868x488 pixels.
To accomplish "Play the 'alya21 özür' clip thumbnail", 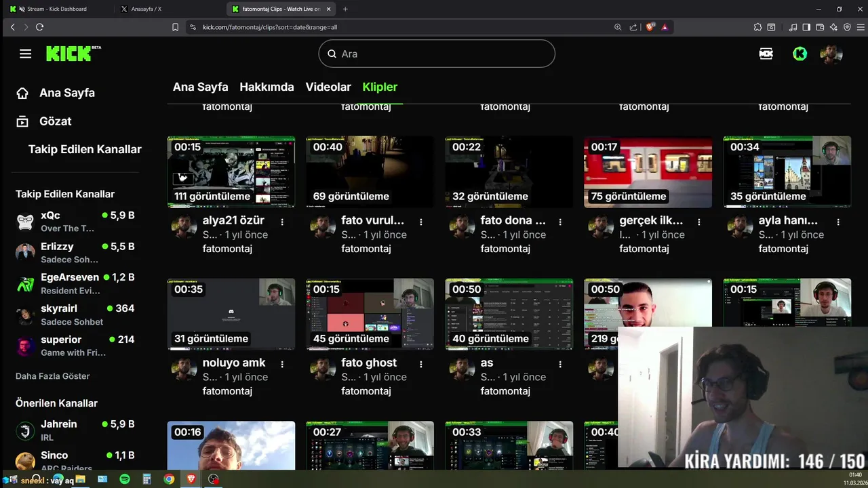I will (x=231, y=171).
